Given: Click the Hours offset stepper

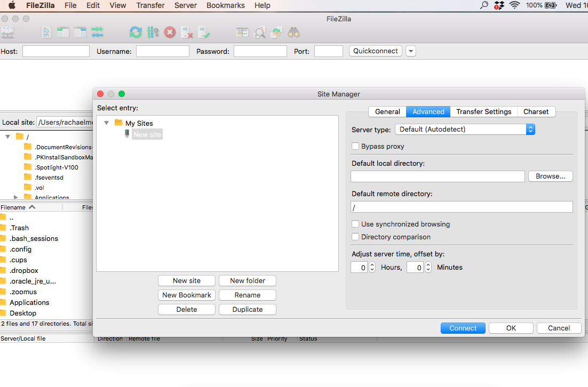Looking at the screenshot, I should coord(372,268).
